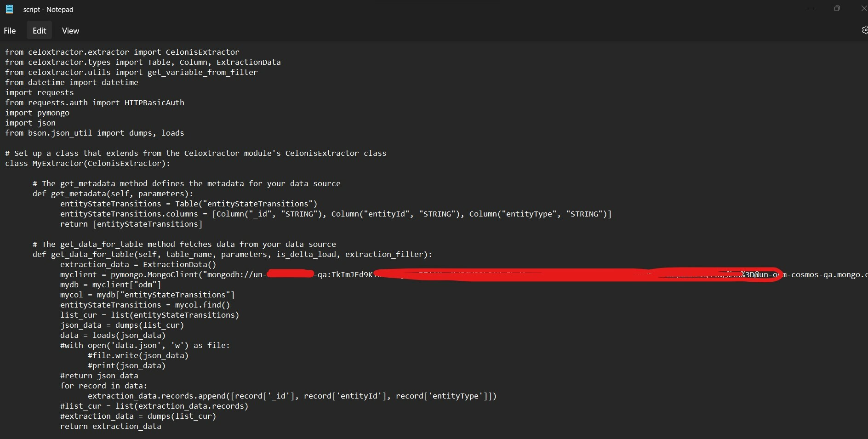Click the 'script - Notepad' window title

point(48,9)
